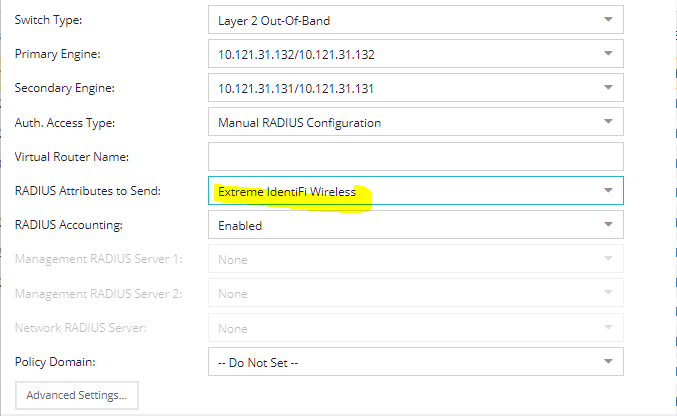Open the Secondary Engine dropdown arrow
The image size is (677, 416).
point(608,88)
